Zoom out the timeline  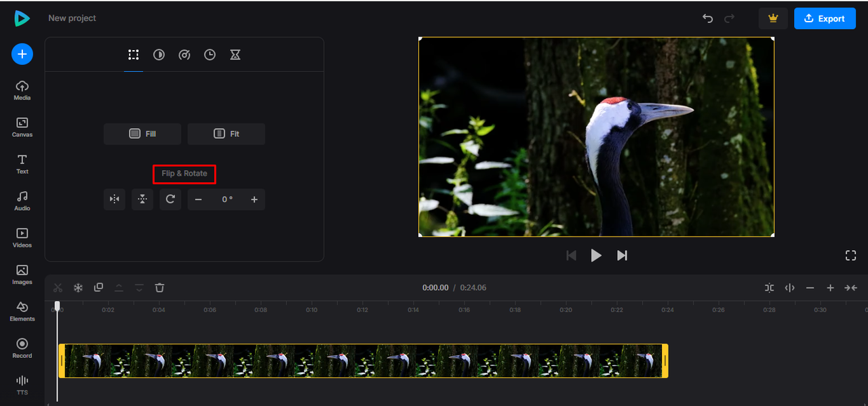point(810,287)
